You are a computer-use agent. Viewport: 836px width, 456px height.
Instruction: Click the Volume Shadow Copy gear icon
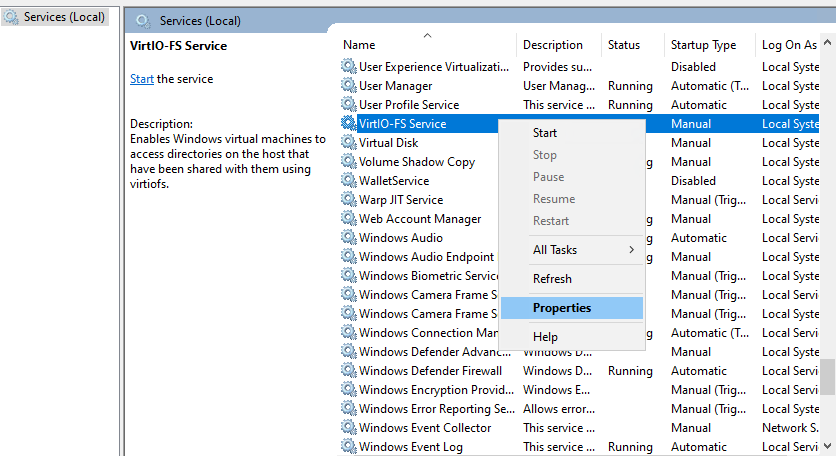pos(348,162)
